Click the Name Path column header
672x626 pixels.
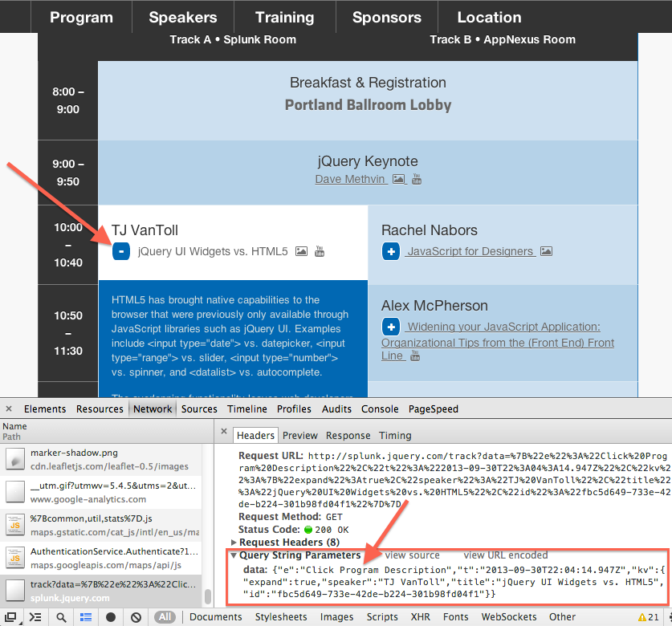[106, 432]
